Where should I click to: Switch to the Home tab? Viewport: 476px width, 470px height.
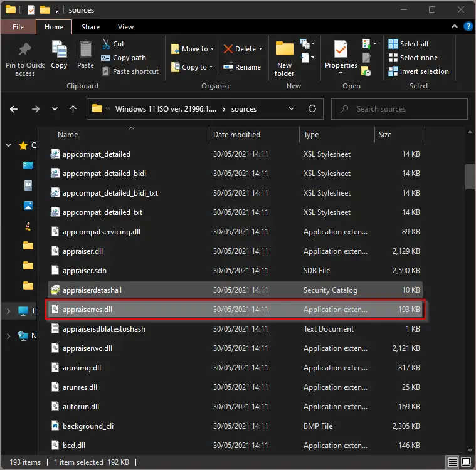click(54, 27)
